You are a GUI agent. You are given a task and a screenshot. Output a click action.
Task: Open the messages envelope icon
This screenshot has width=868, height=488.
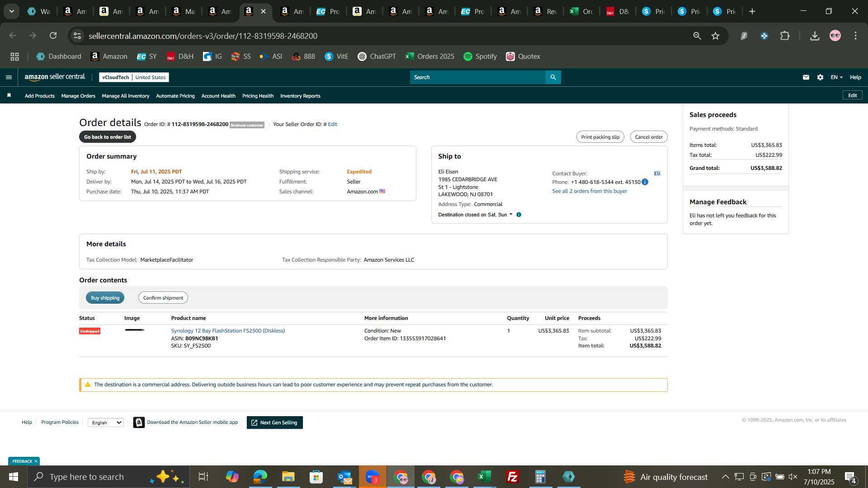pos(806,77)
